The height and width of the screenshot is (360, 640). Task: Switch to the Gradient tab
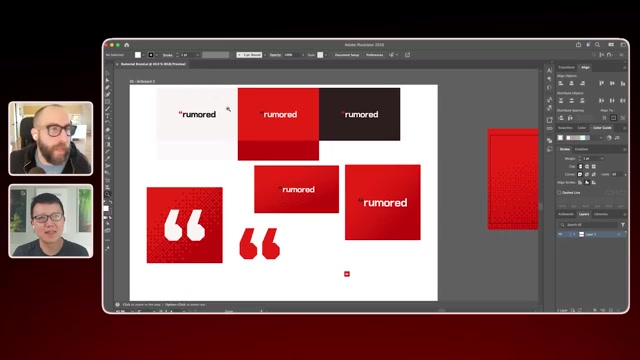click(581, 149)
